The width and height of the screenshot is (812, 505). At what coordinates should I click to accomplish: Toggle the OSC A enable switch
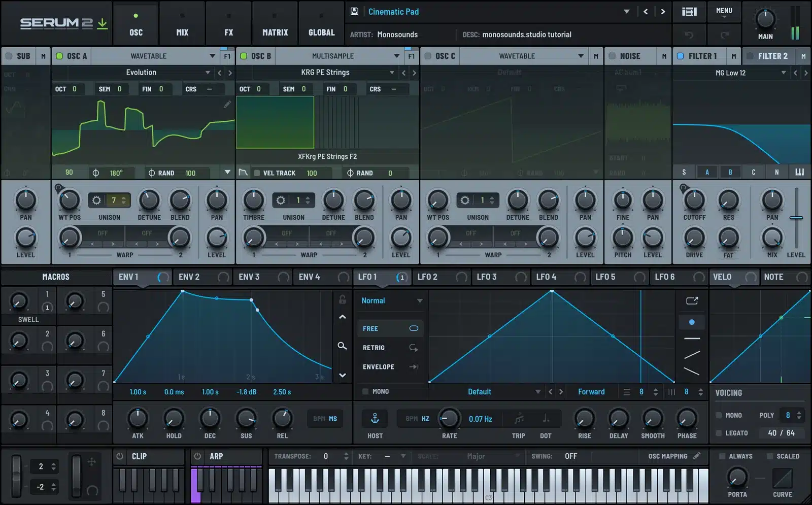click(x=59, y=56)
